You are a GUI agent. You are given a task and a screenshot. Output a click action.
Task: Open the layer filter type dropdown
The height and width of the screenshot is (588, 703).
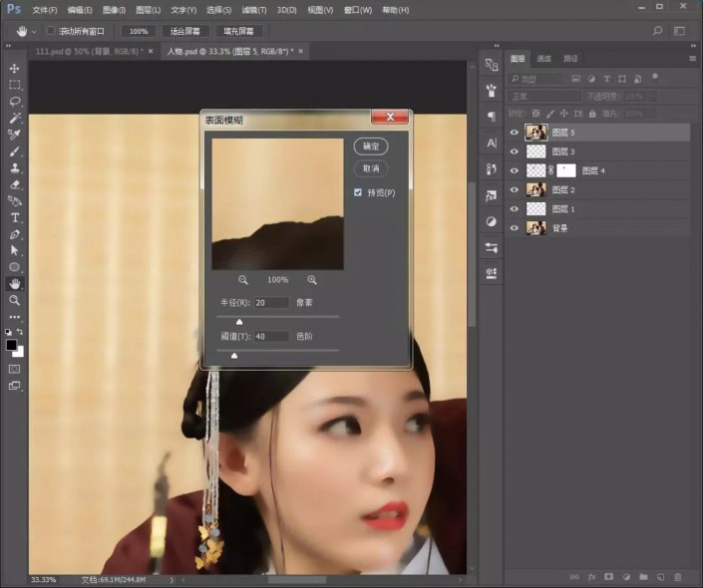click(x=535, y=80)
